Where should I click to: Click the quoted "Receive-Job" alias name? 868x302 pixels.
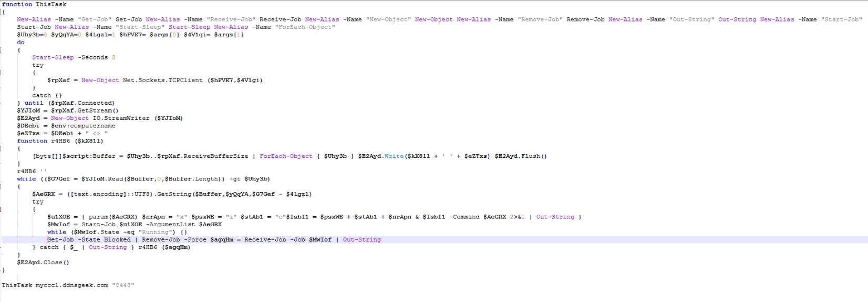click(x=231, y=19)
